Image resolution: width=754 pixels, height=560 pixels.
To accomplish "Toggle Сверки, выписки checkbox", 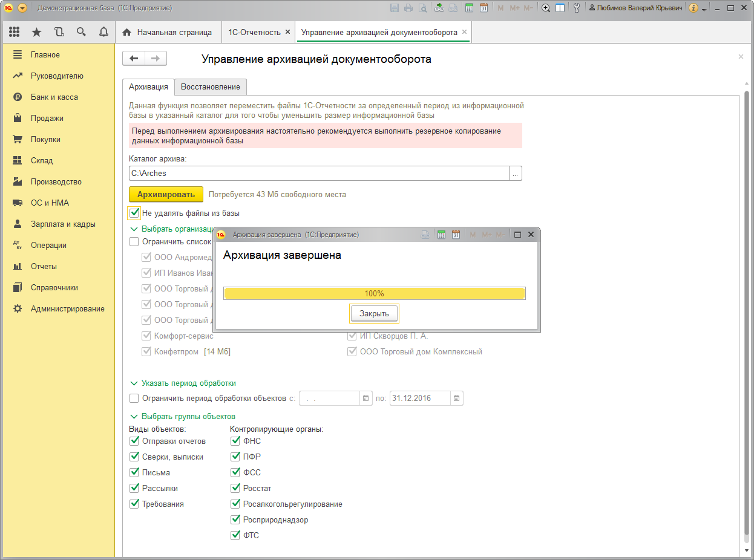I will [x=134, y=457].
